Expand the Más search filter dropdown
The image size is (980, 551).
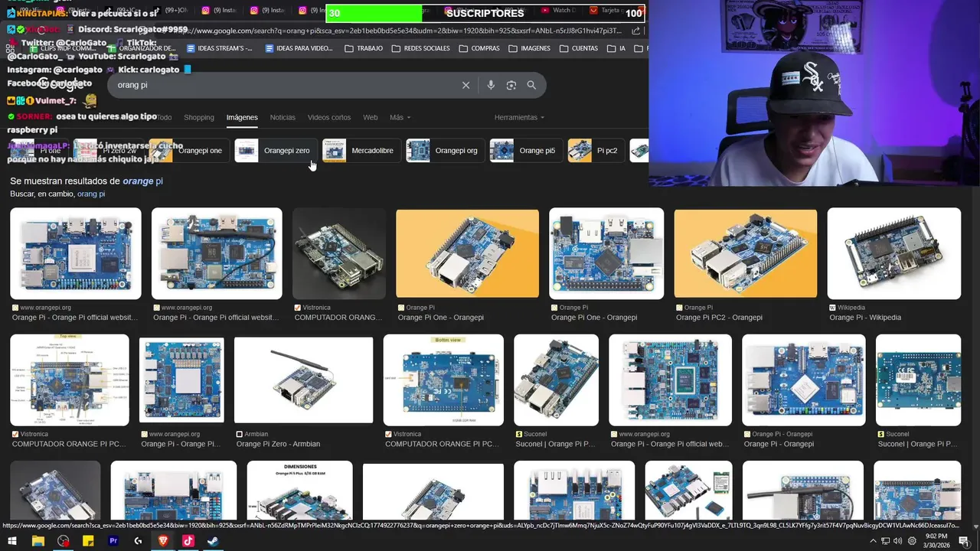[x=400, y=117]
